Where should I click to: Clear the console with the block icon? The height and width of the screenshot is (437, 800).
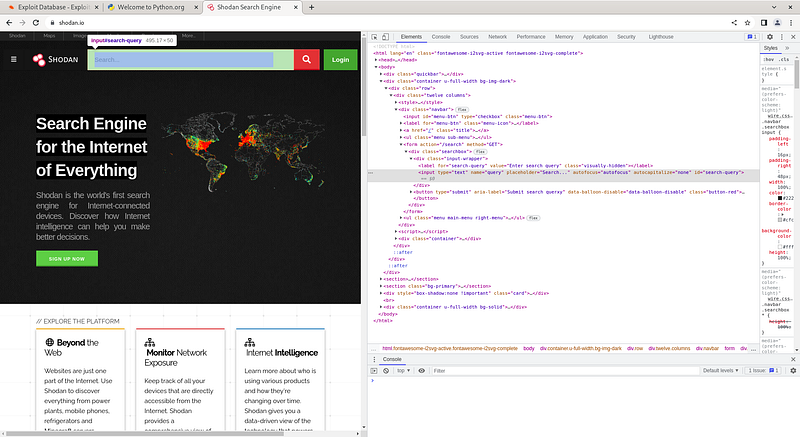tap(386, 371)
